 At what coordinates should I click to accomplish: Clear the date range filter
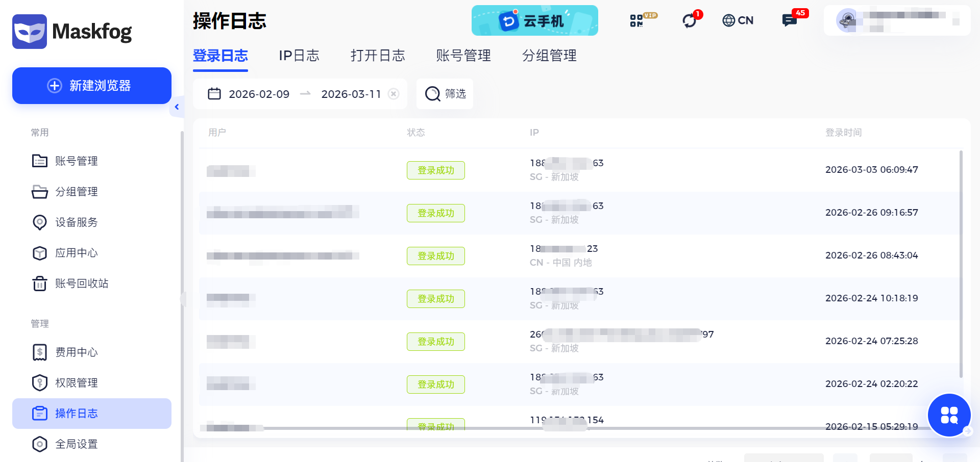click(394, 94)
